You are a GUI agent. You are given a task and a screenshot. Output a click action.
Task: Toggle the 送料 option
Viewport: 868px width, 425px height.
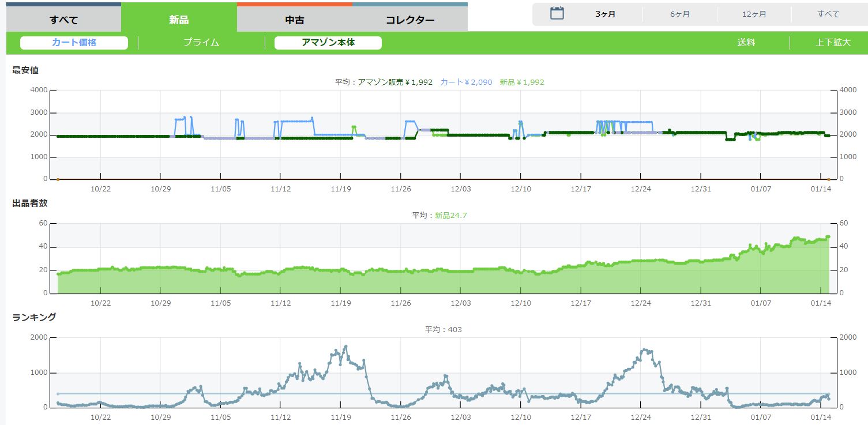pos(746,43)
